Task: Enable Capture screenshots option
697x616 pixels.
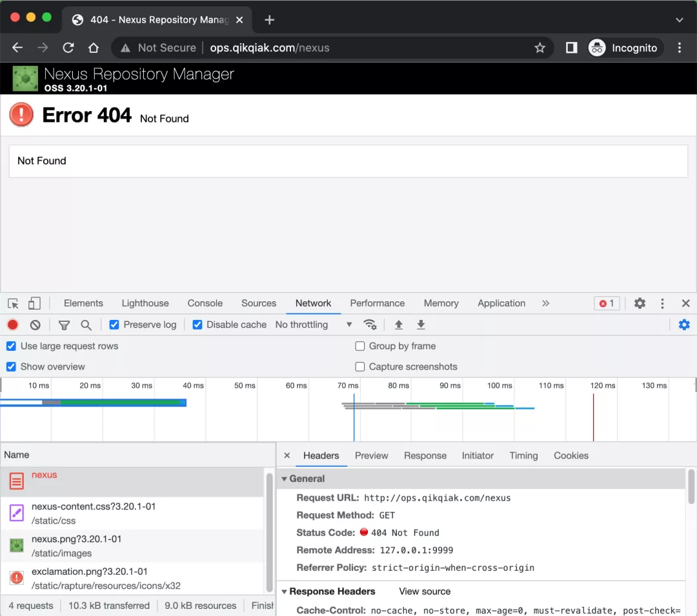Action: tap(360, 367)
